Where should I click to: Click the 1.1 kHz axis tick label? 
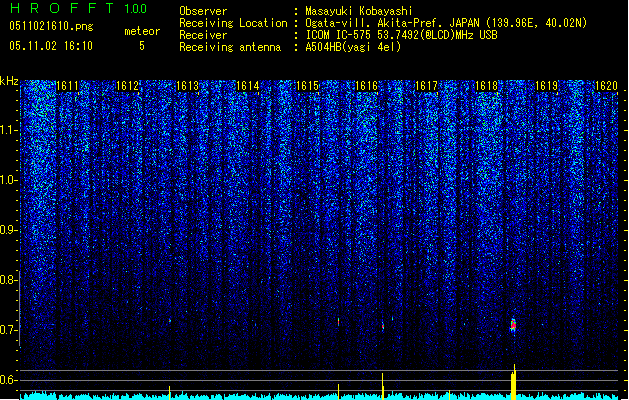tap(9, 130)
